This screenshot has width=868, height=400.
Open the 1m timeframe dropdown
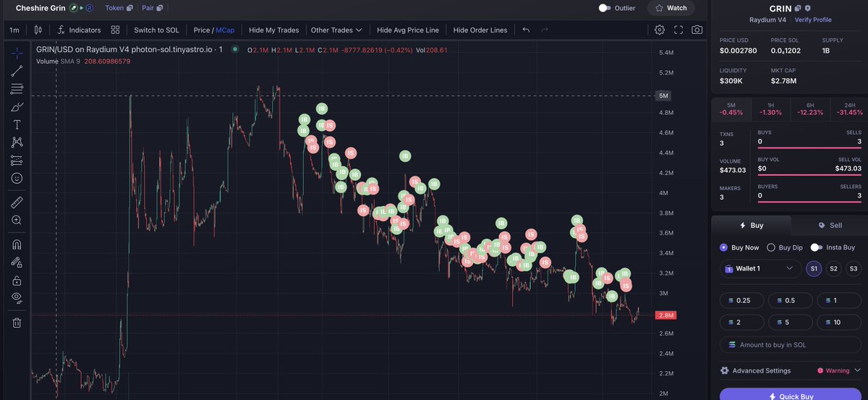[14, 30]
